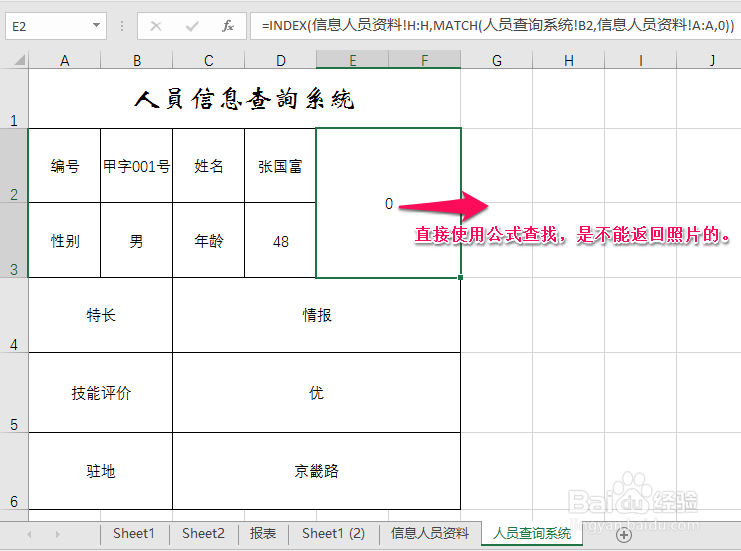741x551 pixels.
Task: Select the cell labeled 驻地
Action: 101,471
